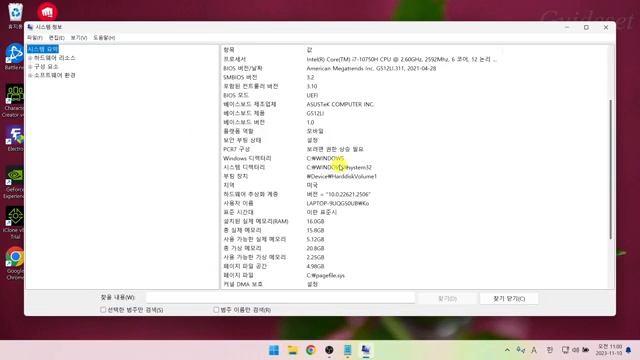Image resolution: width=640 pixels, height=360 pixels.
Task: Select the 15.8GB total physical memory value
Action: tap(315, 230)
